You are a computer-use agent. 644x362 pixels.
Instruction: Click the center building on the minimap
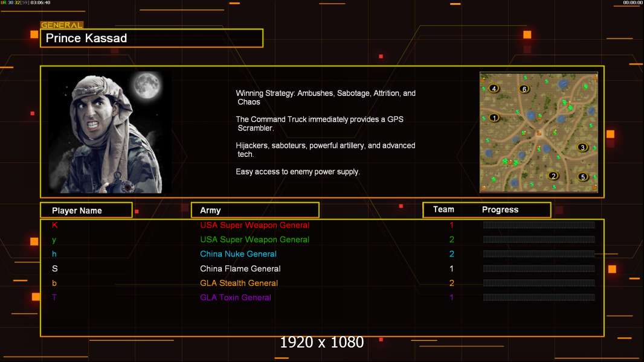pos(539,133)
